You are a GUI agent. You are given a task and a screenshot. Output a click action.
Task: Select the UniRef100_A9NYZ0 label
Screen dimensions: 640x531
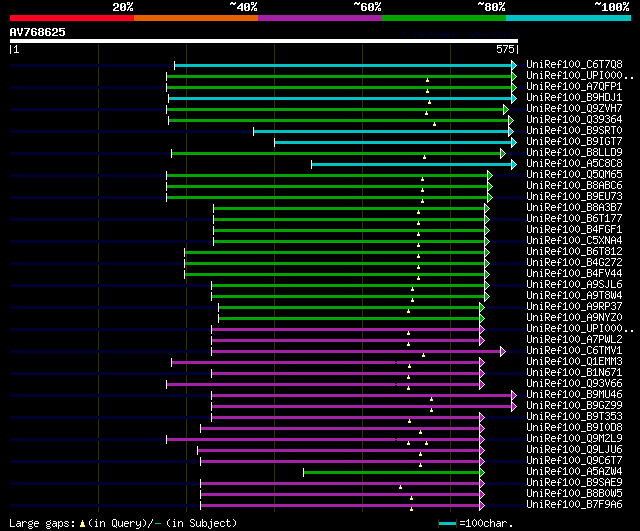pos(574,318)
